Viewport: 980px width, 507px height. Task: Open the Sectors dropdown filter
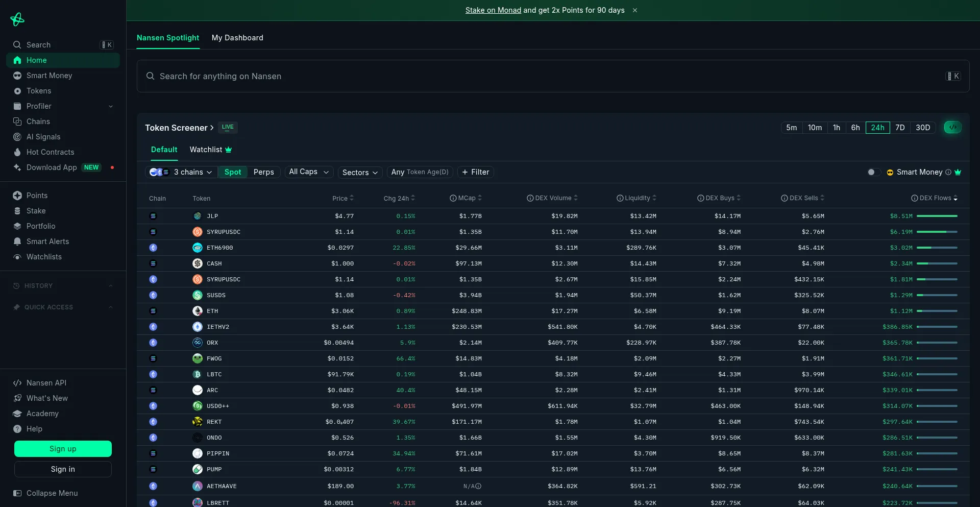point(360,173)
